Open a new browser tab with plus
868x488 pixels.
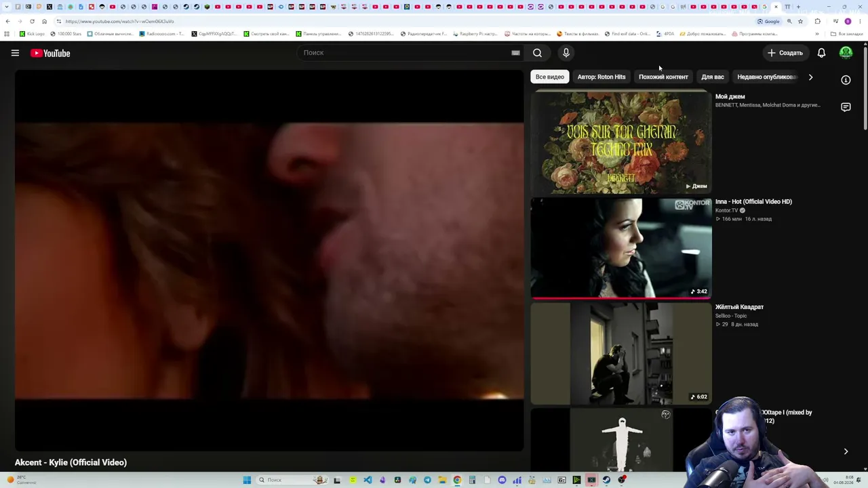798,7
